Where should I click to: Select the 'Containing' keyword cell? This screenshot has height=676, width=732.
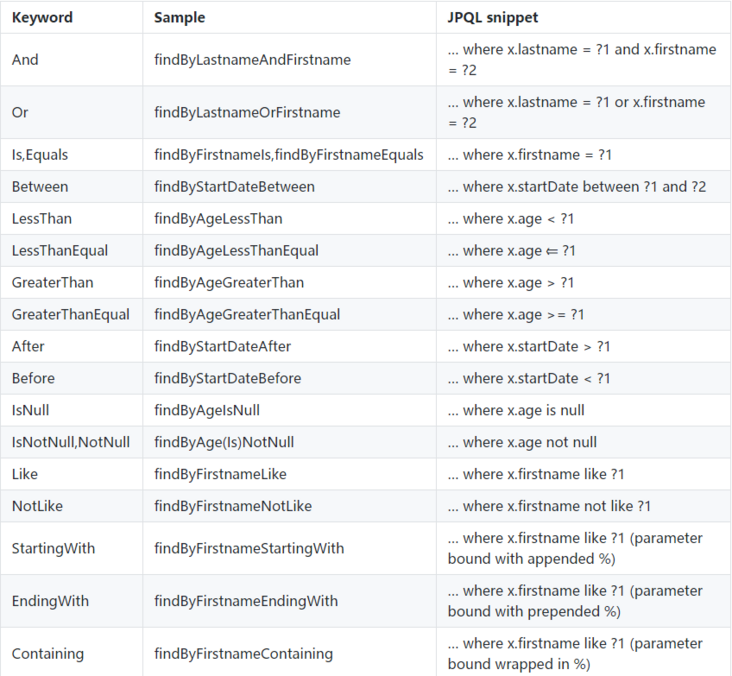[x=71, y=652]
